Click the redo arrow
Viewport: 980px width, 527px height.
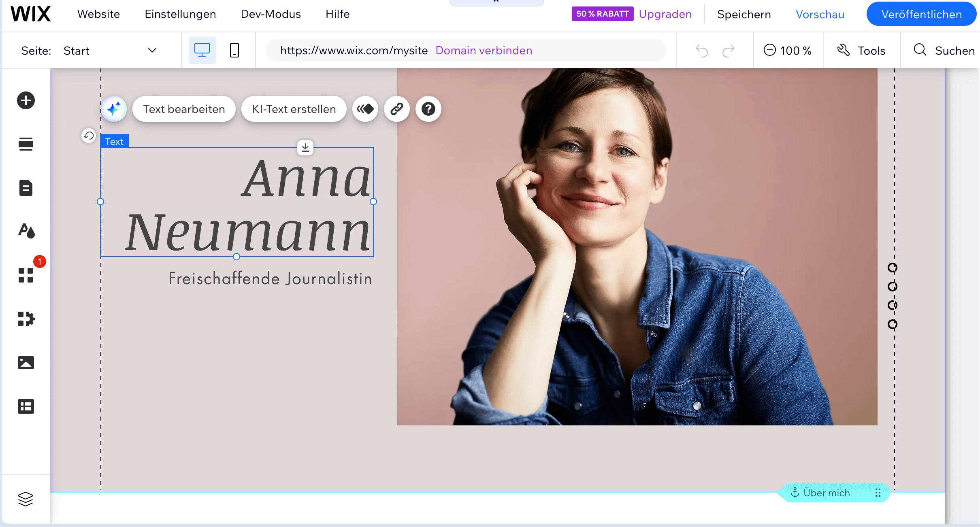[x=729, y=51]
